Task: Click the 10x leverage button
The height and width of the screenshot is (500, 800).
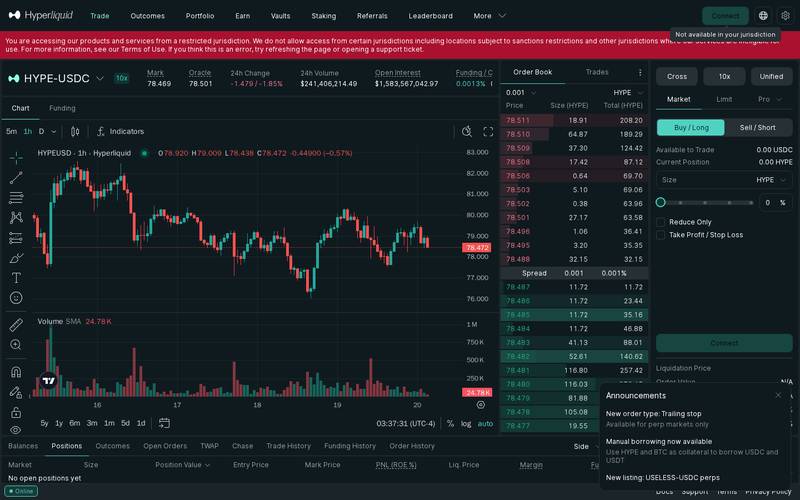Action: point(724,77)
